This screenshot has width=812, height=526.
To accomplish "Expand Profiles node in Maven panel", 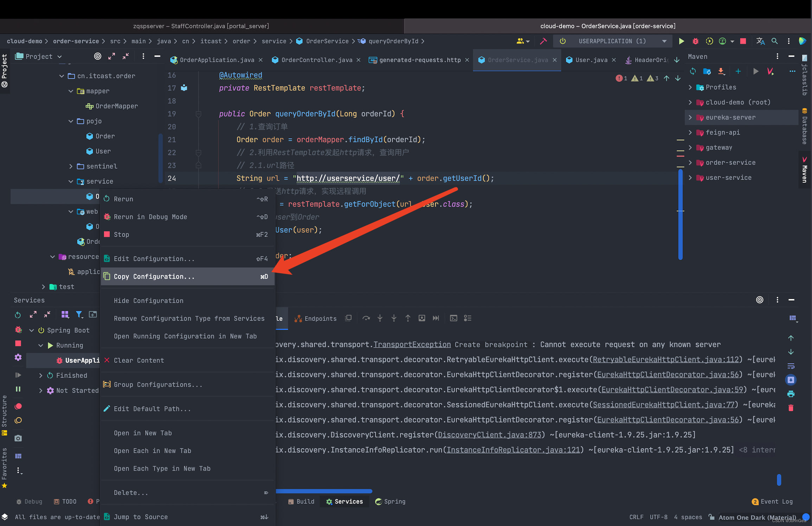I will (690, 87).
